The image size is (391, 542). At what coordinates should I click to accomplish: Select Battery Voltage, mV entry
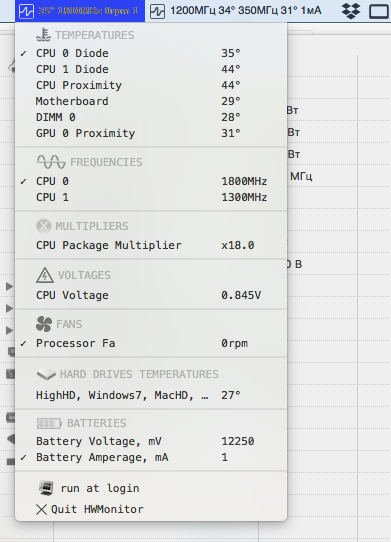[151, 441]
